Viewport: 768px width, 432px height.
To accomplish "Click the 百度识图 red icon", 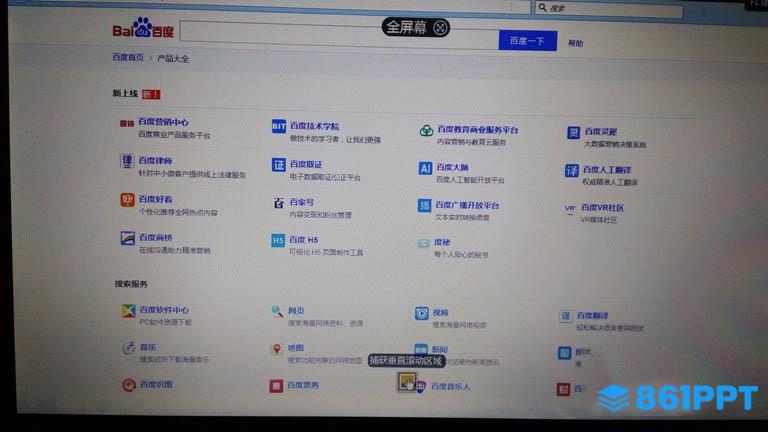I will 129,385.
